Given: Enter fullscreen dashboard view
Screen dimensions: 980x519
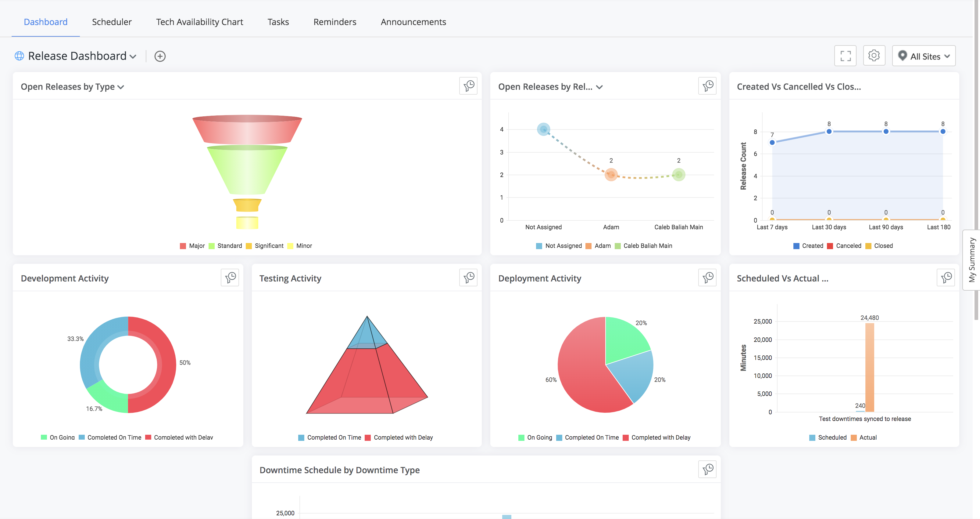Looking at the screenshot, I should (x=845, y=56).
